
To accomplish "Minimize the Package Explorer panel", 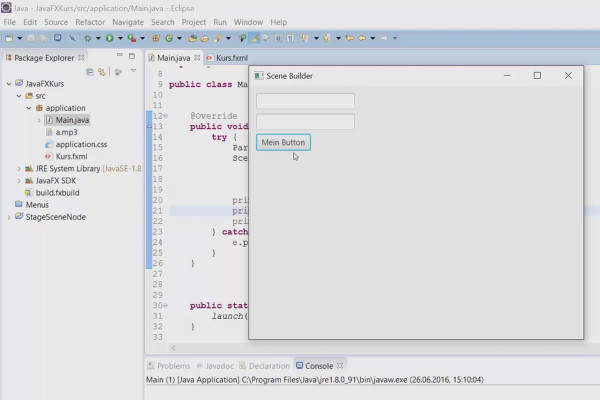I will point(120,56).
